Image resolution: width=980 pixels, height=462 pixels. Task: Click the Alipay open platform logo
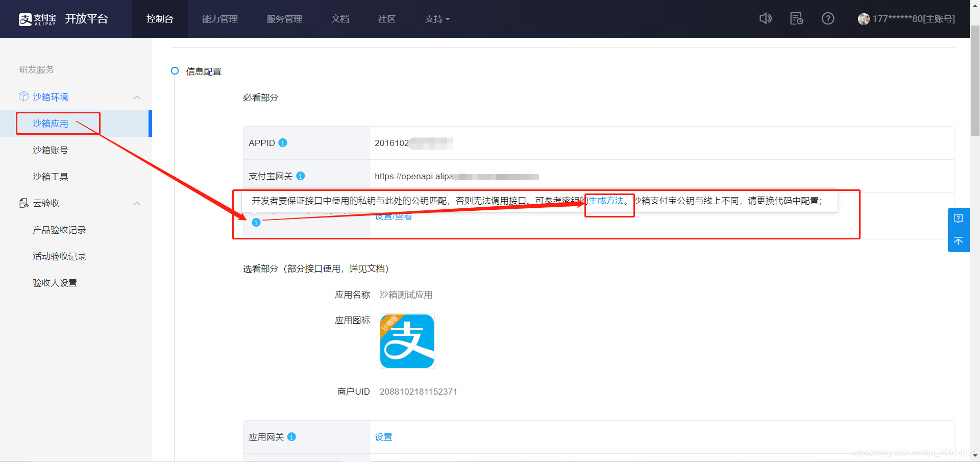(63, 19)
